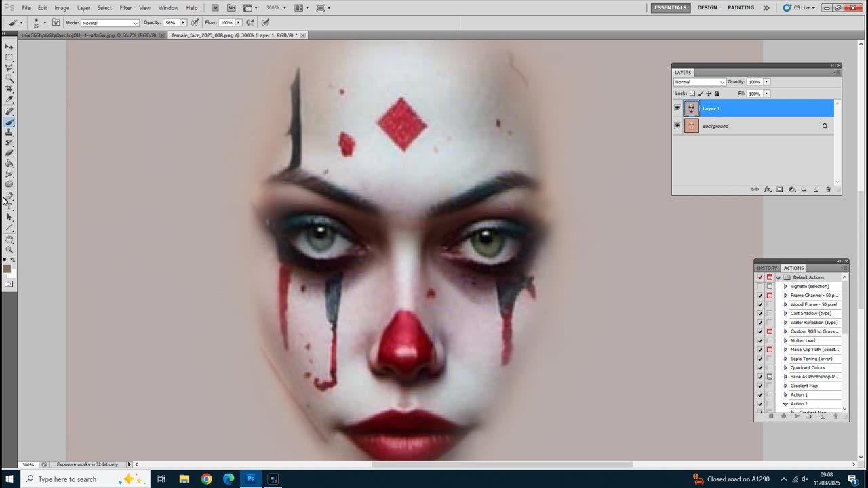868x488 pixels.
Task: Select the Eraser tool
Action: (9, 152)
